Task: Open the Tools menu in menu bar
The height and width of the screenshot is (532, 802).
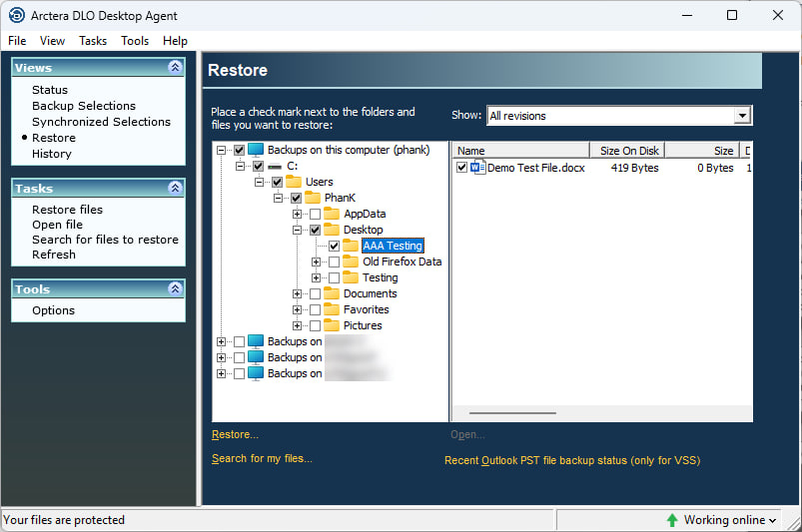Action: [135, 41]
